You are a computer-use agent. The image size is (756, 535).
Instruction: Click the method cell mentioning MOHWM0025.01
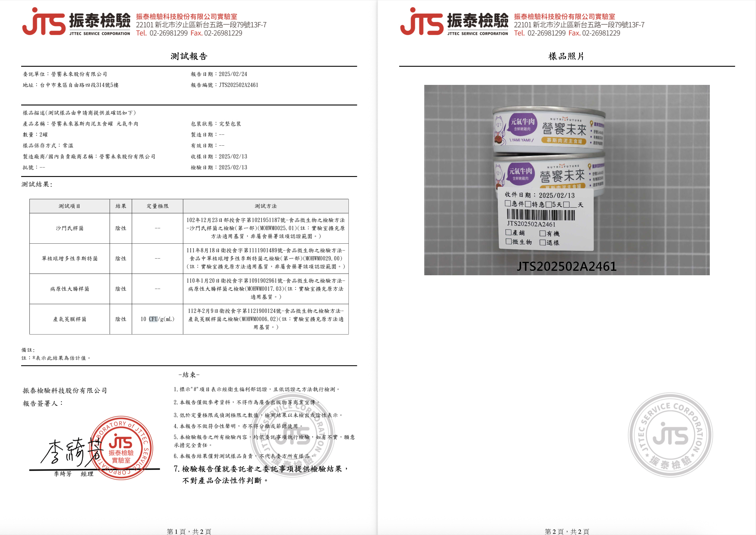coord(266,228)
